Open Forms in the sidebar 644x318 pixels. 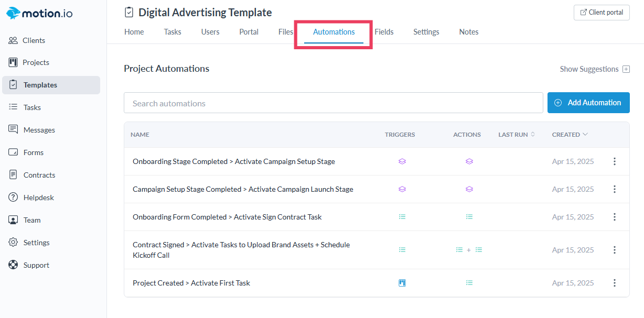[x=33, y=152]
